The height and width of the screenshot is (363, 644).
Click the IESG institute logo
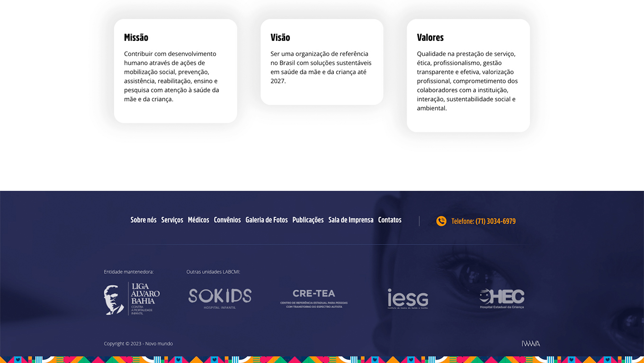tap(408, 299)
